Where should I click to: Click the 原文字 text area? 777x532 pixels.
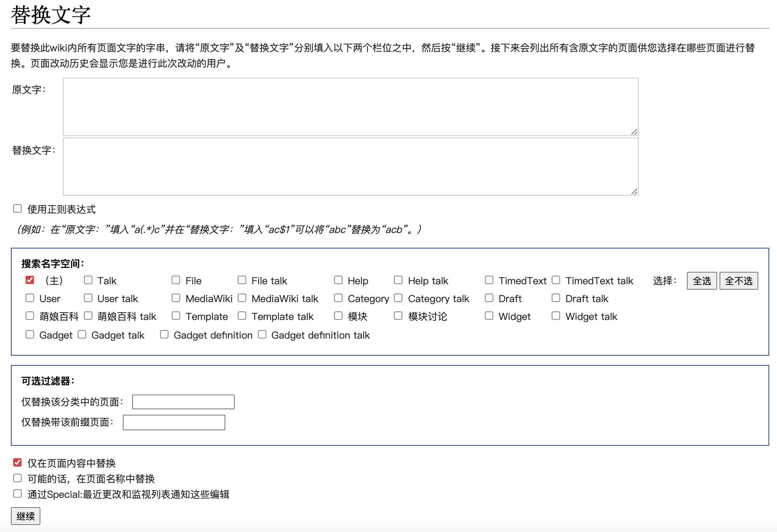[350, 107]
